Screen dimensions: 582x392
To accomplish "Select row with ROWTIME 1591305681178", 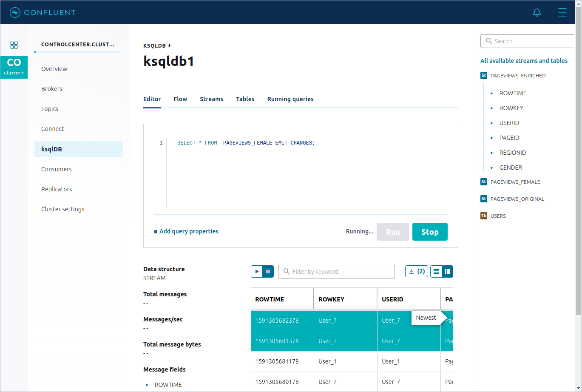I will 352,361.
